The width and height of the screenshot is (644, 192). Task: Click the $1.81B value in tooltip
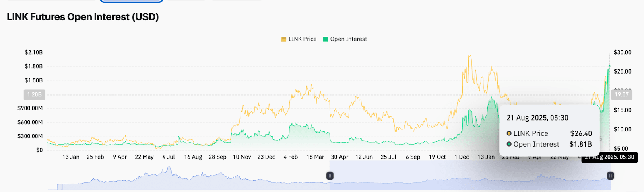(580, 144)
